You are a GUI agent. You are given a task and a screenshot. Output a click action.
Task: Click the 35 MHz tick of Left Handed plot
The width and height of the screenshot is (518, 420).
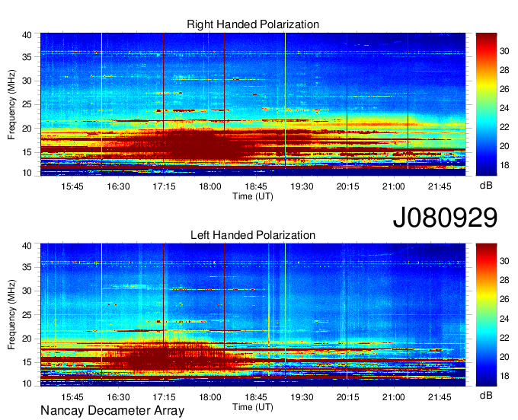pyautogui.click(x=27, y=267)
